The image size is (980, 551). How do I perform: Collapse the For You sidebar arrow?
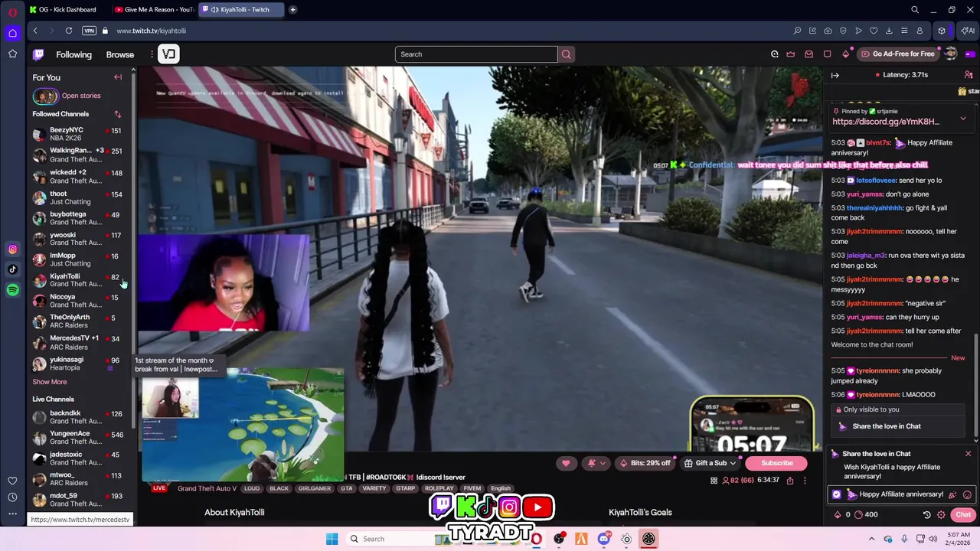118,77
